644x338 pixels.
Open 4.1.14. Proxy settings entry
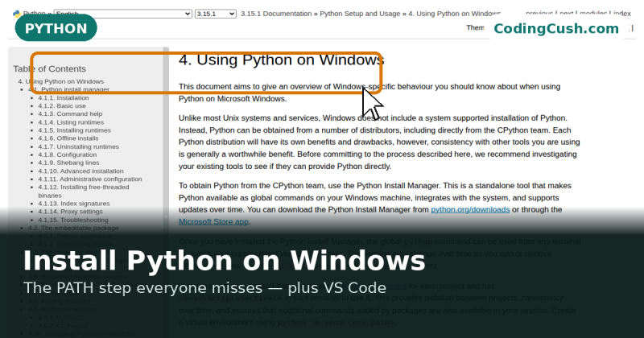tap(70, 212)
